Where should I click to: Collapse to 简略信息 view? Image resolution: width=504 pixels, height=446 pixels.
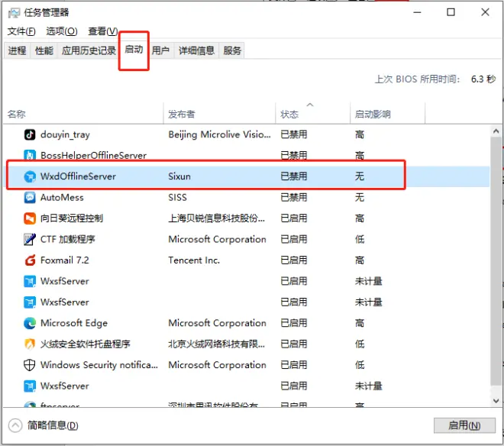(x=44, y=425)
